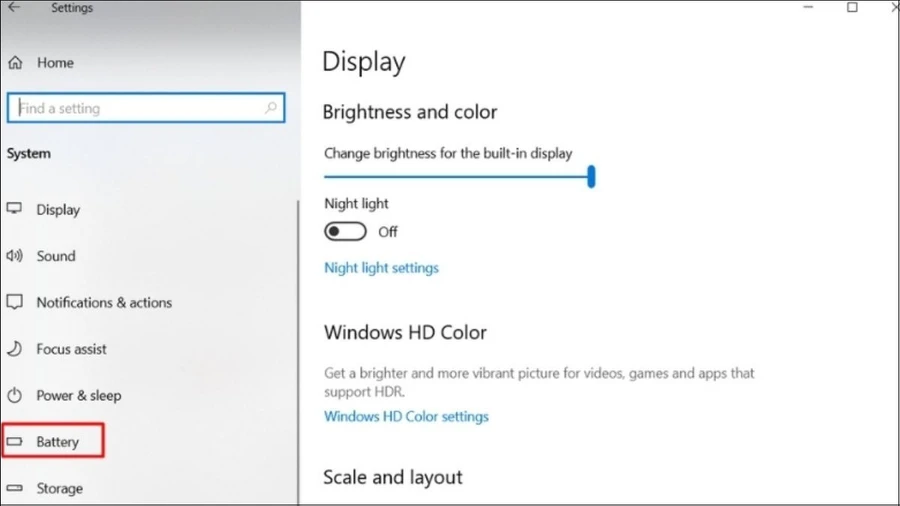900x506 pixels.
Task: Click the search magnifier icon in Find a setting
Action: pos(270,108)
